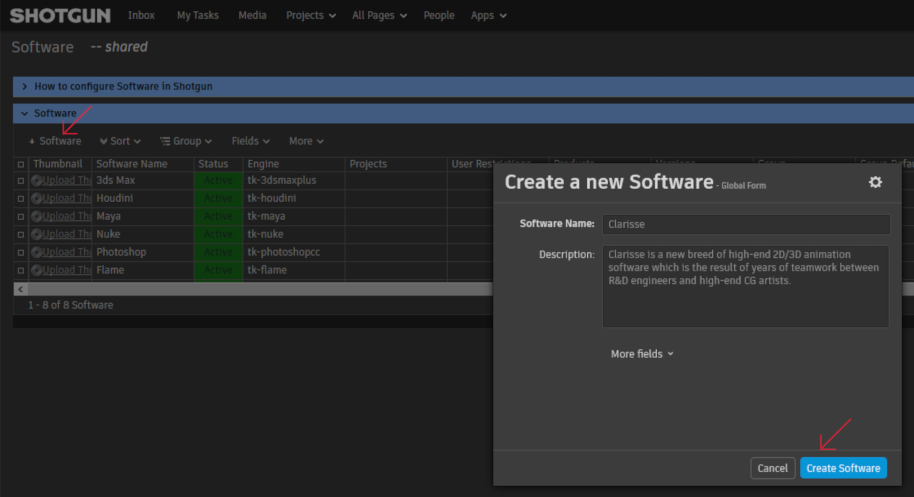
Task: Click the SHOTGUN logo
Action: coord(60,16)
